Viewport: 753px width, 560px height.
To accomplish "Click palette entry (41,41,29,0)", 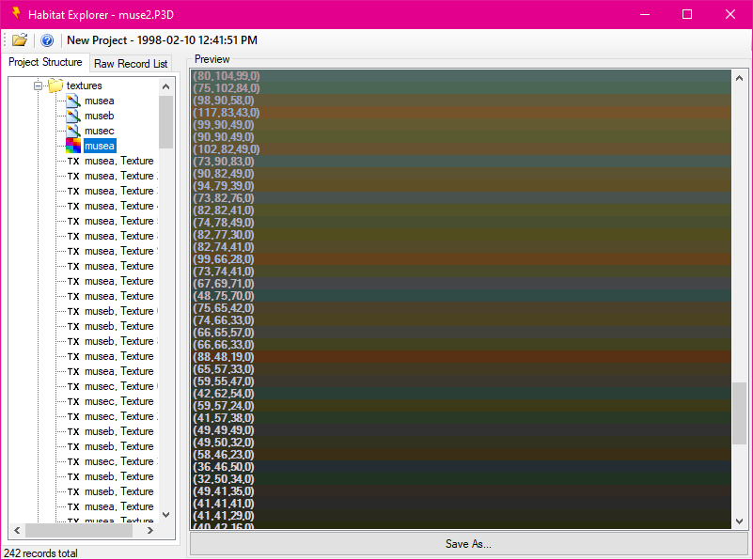I will [461, 516].
